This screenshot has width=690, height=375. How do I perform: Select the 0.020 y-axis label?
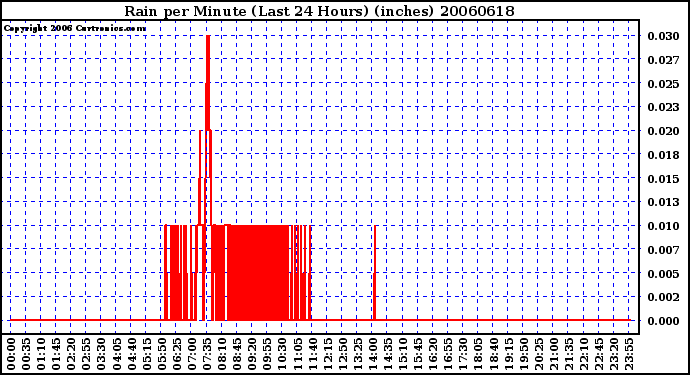pyautogui.click(x=663, y=131)
